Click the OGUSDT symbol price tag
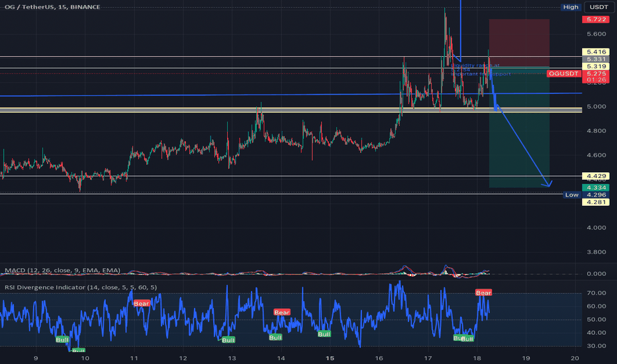Image resolution: width=617 pixels, height=364 pixels. [563, 73]
